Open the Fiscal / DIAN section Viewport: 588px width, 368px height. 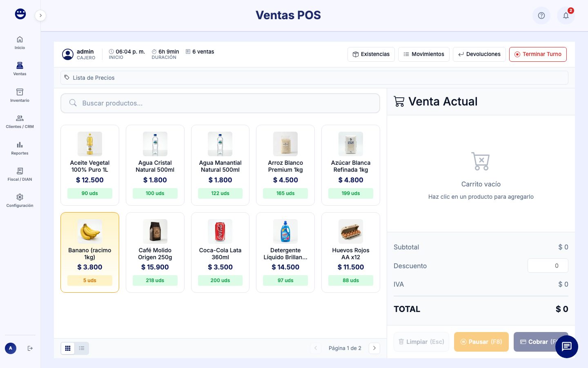pos(20,174)
